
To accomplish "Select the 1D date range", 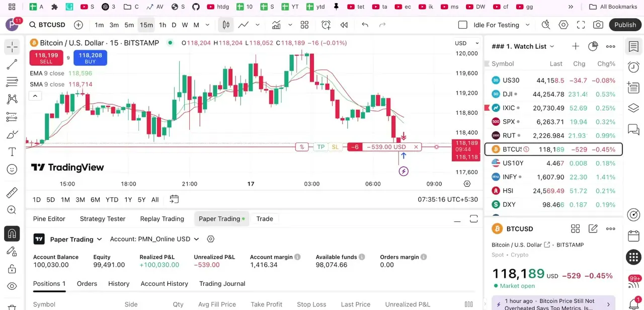I will [37, 199].
